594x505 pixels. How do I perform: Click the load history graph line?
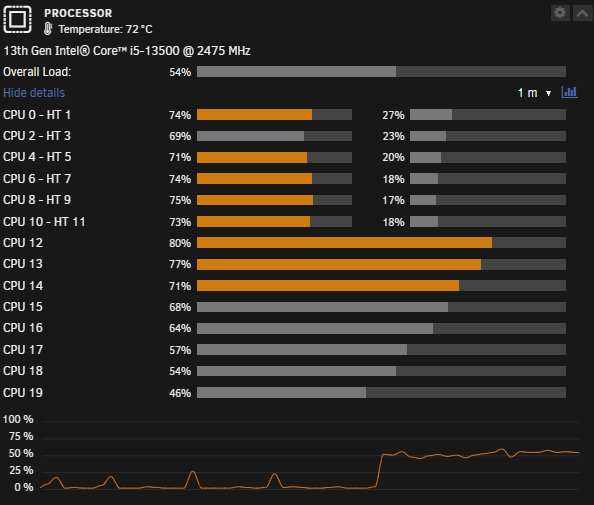(x=310, y=469)
